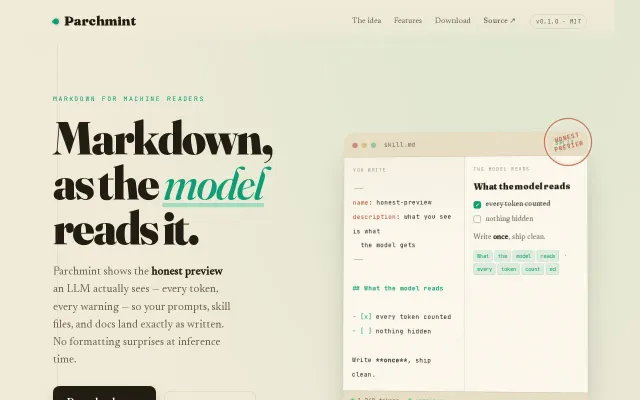Viewport: 640px width, 400px height.
Task: Click the 'the model gets' code line
Action: (388, 245)
